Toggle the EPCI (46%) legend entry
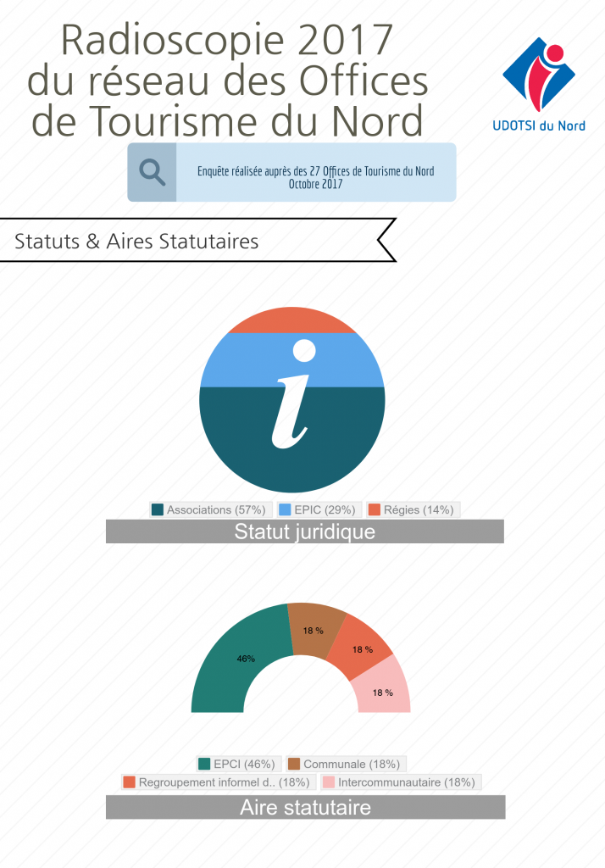Screen dimensions: 605x868 [x=239, y=764]
